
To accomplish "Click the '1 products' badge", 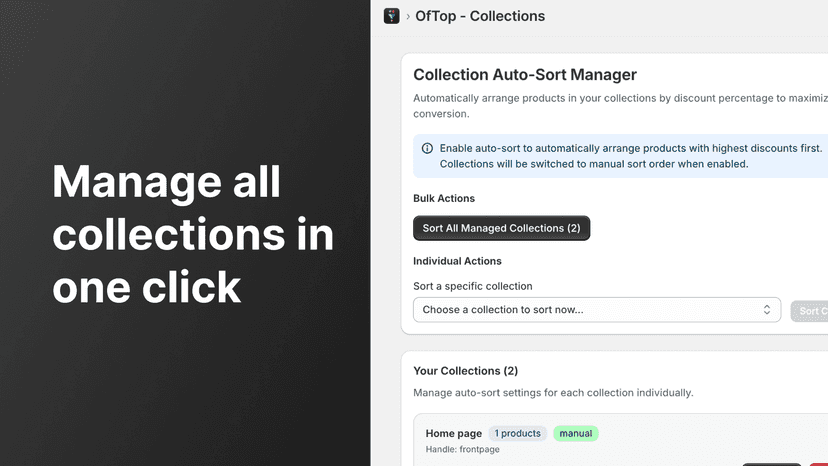I will point(518,433).
